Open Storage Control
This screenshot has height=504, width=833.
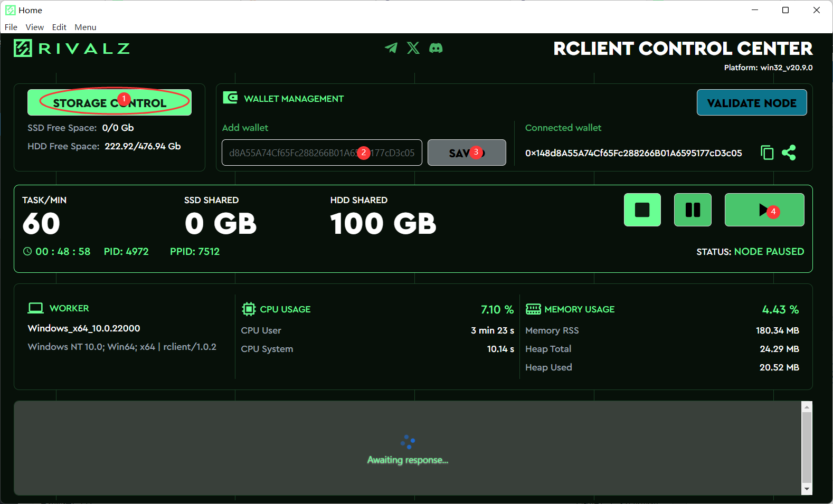click(x=109, y=102)
